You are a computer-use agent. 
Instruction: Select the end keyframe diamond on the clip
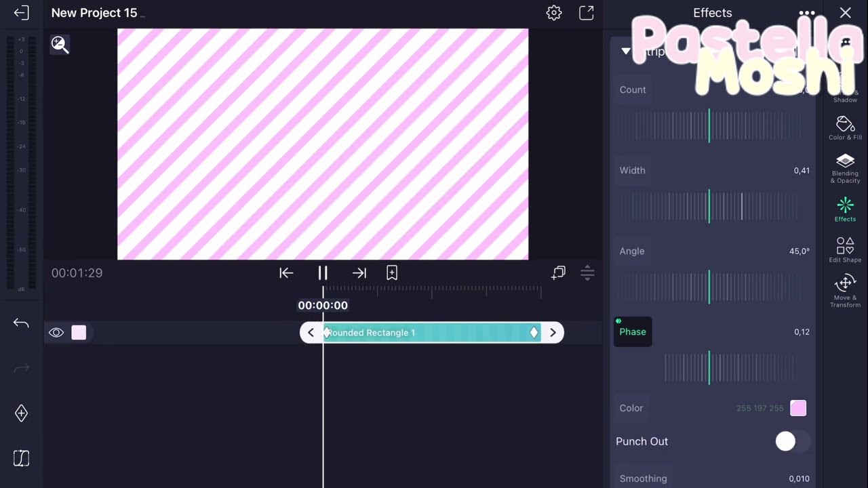point(534,333)
